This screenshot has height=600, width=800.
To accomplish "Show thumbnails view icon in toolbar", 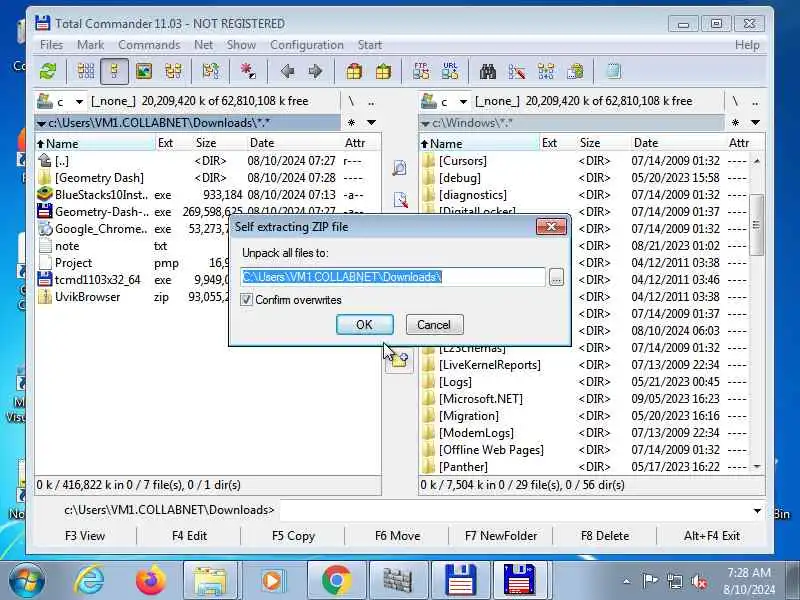I will tap(144, 71).
